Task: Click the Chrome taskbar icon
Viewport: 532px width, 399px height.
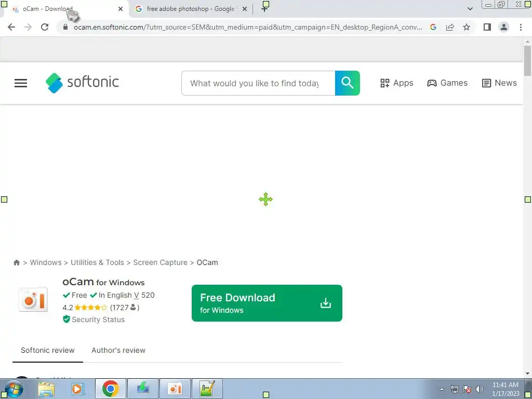Action: (x=110, y=389)
